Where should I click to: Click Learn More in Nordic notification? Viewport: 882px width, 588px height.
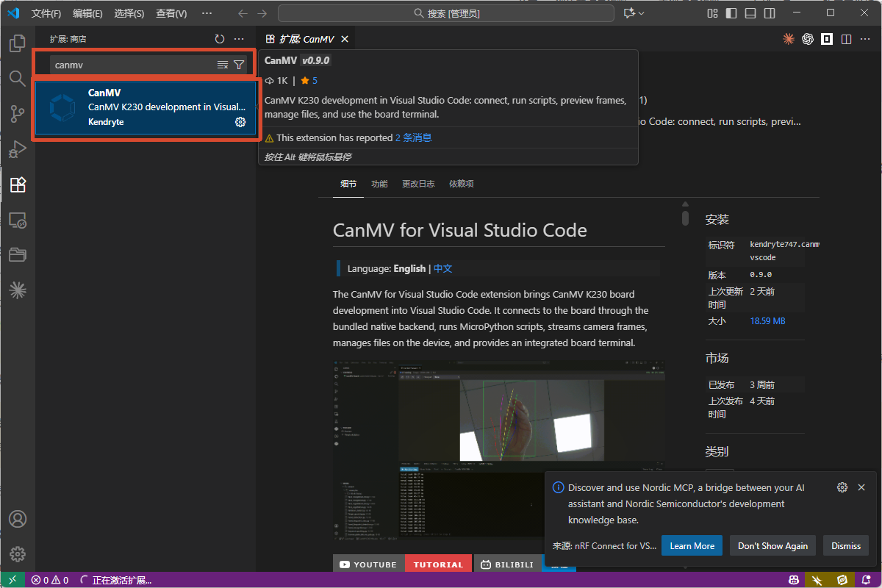[x=692, y=545]
